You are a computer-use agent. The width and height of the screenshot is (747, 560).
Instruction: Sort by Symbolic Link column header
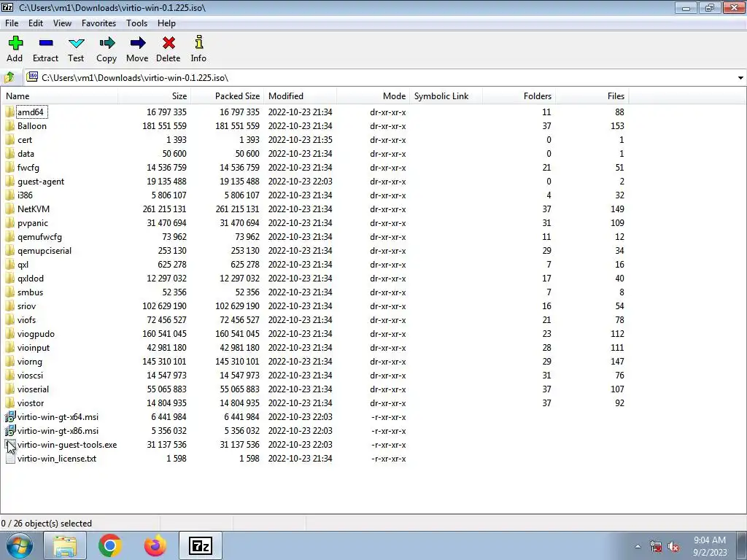[446, 96]
